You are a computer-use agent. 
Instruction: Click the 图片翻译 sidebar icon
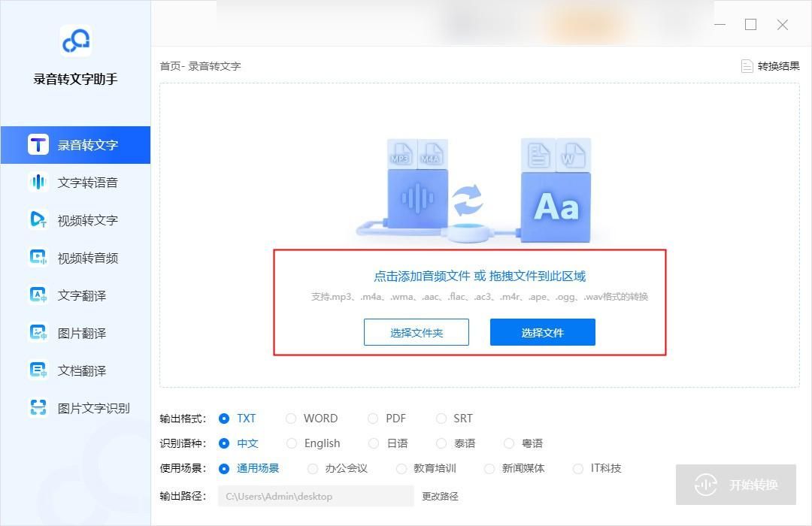38,333
